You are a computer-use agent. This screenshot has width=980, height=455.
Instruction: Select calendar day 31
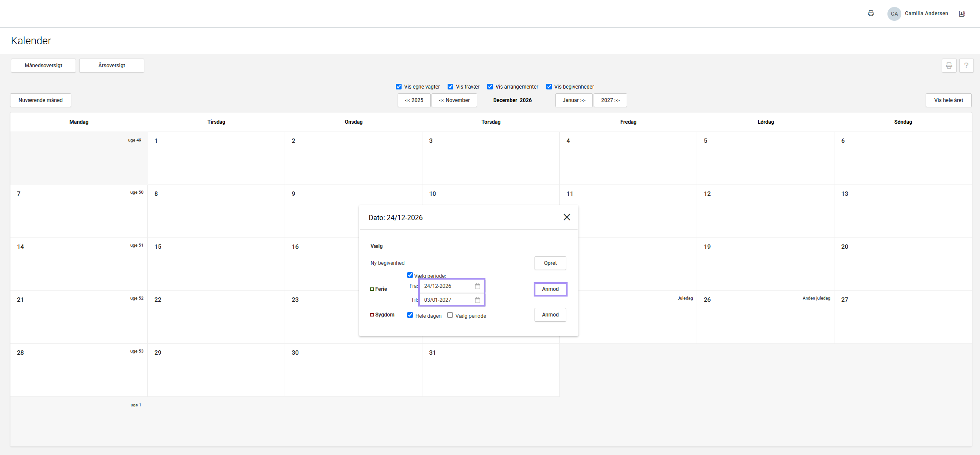[491, 370]
